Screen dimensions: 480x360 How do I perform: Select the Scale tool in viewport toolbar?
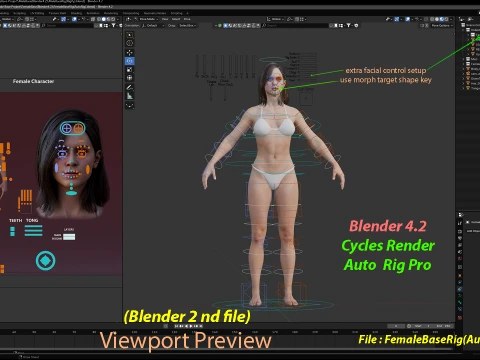[x=130, y=69]
